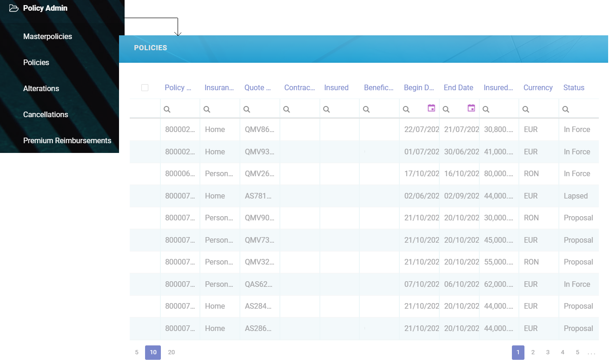Toggle the select-all checkbox in table header
The image size is (610, 364).
pos(145,87)
